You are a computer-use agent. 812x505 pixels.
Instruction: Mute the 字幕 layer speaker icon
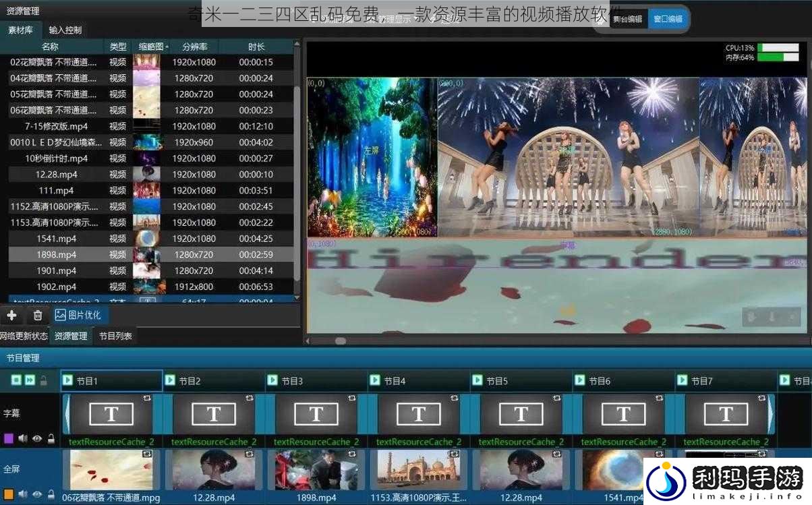pos(22,438)
